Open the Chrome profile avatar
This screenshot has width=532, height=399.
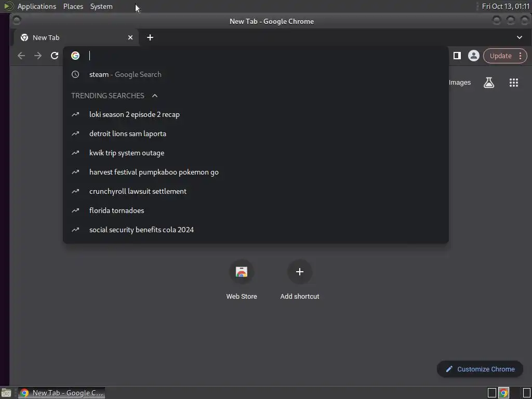(473, 56)
